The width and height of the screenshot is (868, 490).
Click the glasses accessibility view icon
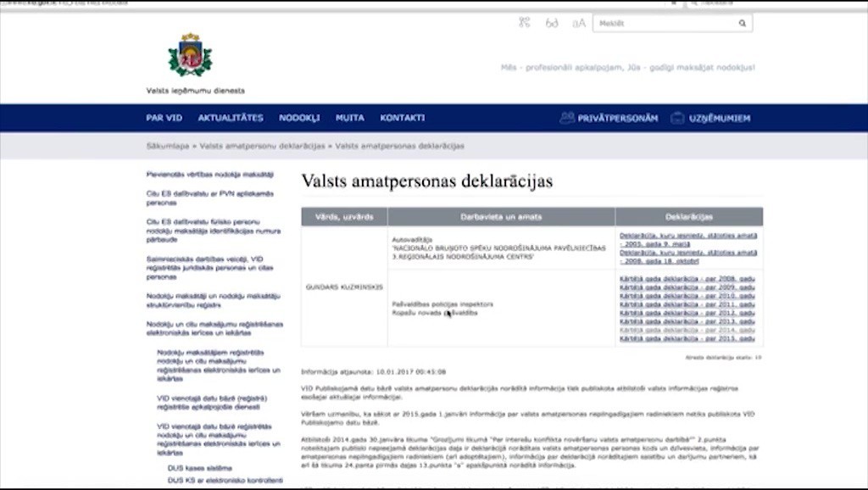[x=551, y=23]
